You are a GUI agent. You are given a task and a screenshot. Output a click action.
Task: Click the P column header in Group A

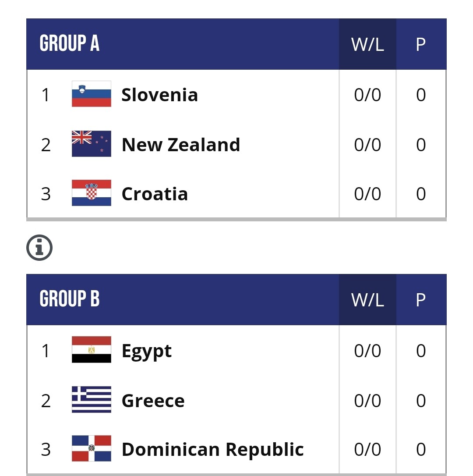[x=420, y=44]
